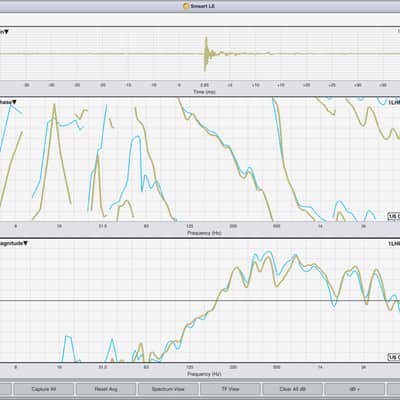Click the Smaart LE title icon
Screen dimensions: 400x400
186,6
